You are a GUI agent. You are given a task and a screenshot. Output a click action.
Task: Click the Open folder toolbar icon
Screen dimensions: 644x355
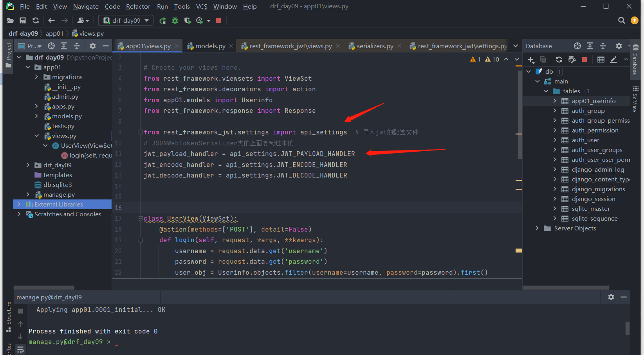coord(10,20)
